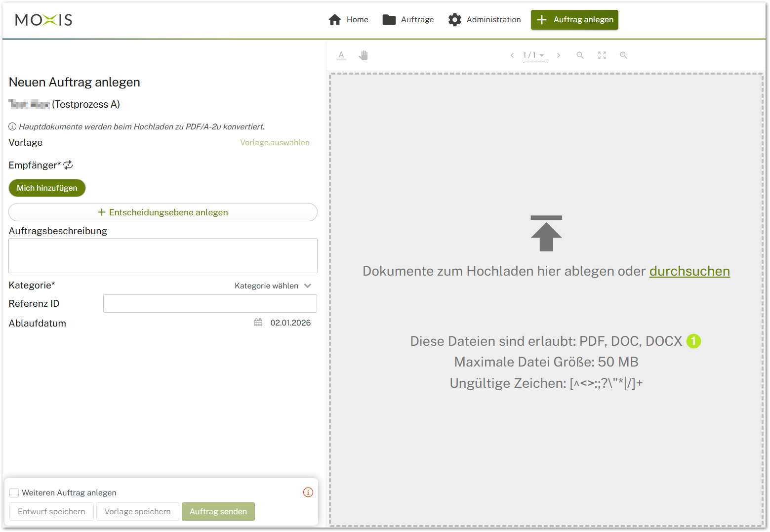Open the Vorlage auswählen selector
The width and height of the screenshot is (770, 532).
coord(275,142)
